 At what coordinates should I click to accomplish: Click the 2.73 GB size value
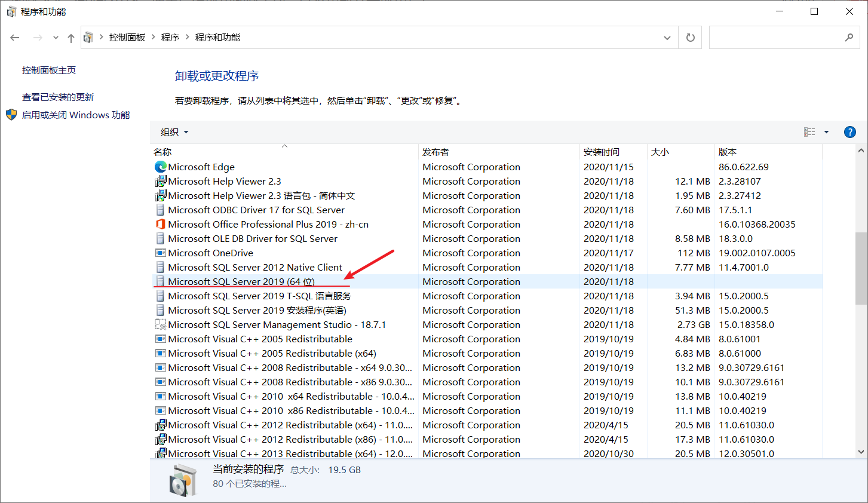point(694,324)
